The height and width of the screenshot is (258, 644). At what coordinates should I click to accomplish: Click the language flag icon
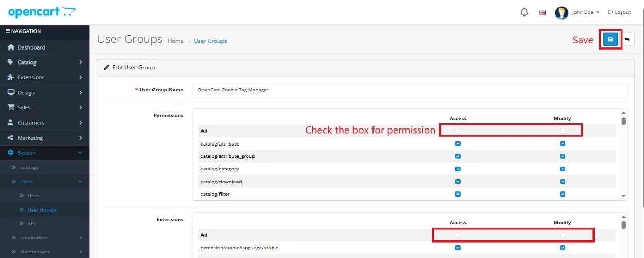click(543, 12)
